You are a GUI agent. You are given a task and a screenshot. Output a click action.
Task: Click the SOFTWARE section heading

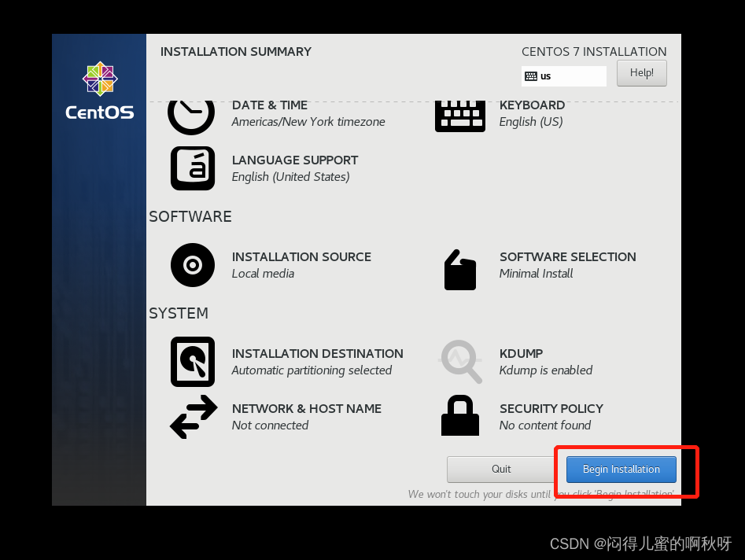click(x=190, y=216)
